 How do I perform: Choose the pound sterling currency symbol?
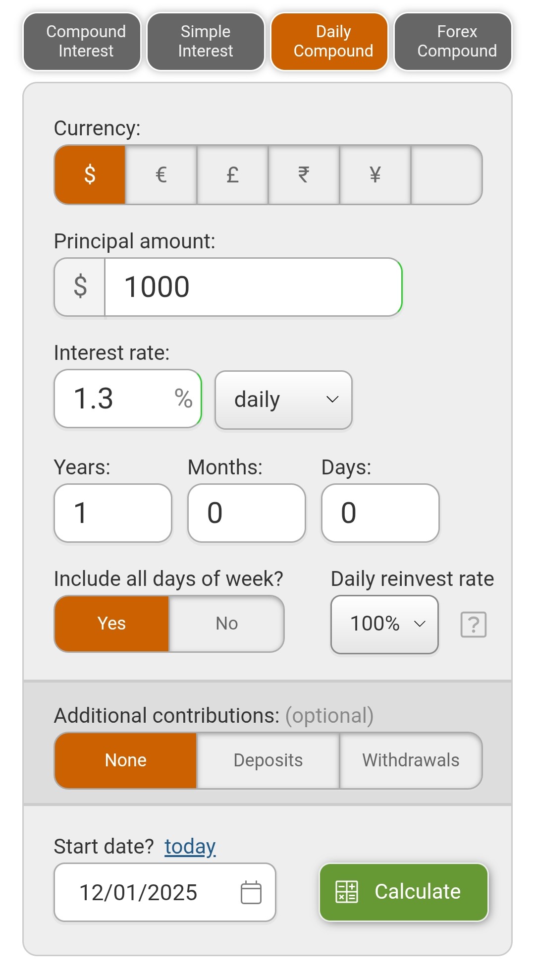point(232,174)
